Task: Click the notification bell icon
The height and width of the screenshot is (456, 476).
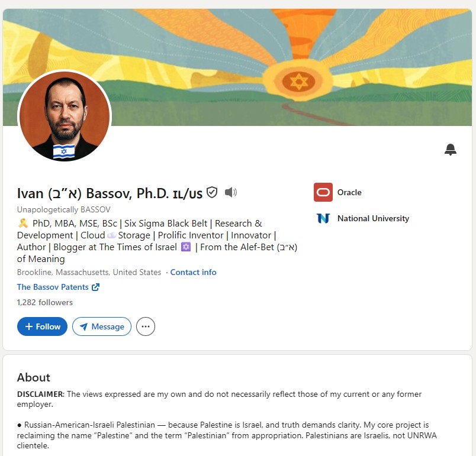Action: pos(451,150)
